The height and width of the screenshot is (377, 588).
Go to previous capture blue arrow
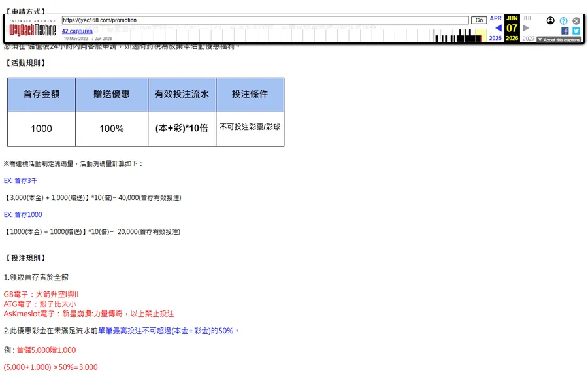click(498, 27)
